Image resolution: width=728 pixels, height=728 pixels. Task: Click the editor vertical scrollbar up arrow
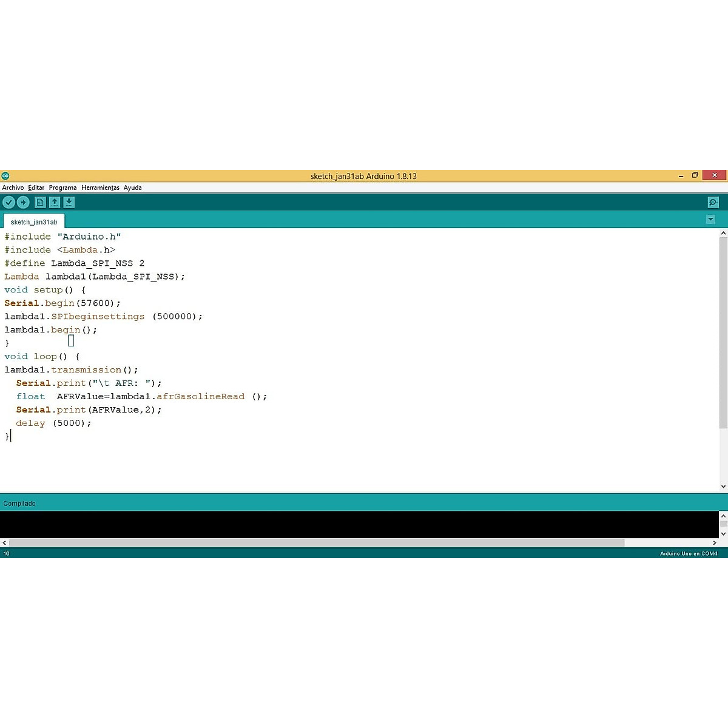tap(723, 234)
